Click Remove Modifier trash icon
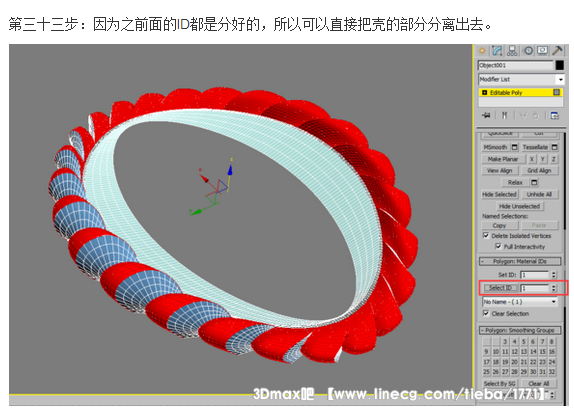Image resolution: width=574 pixels, height=411 pixels. pos(535,116)
